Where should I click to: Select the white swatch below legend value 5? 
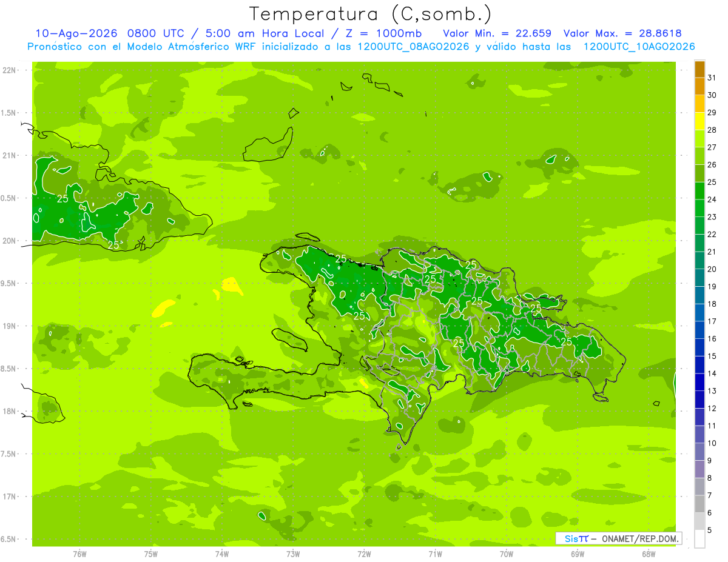pos(699,539)
